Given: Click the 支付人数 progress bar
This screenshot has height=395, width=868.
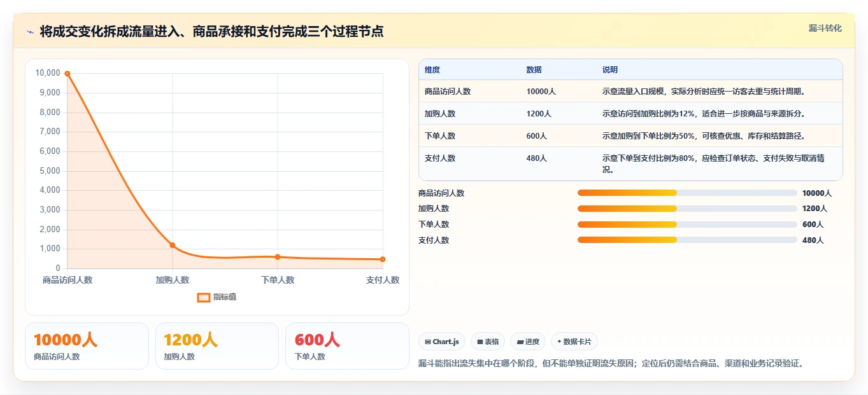Looking at the screenshot, I should pos(687,240).
